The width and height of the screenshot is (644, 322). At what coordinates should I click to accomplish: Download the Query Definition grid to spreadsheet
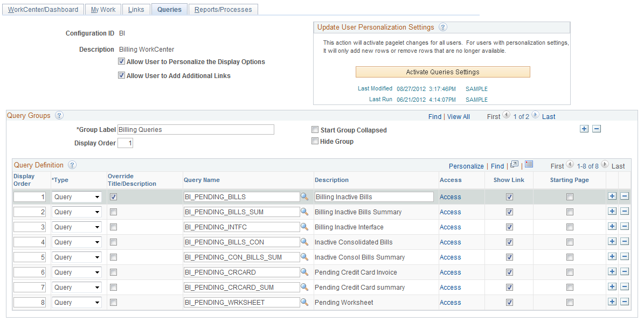(529, 165)
